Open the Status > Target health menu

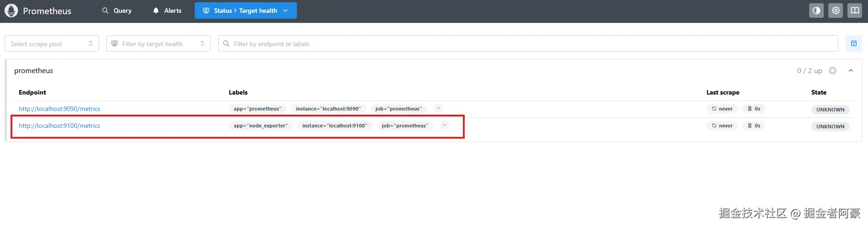tap(245, 11)
